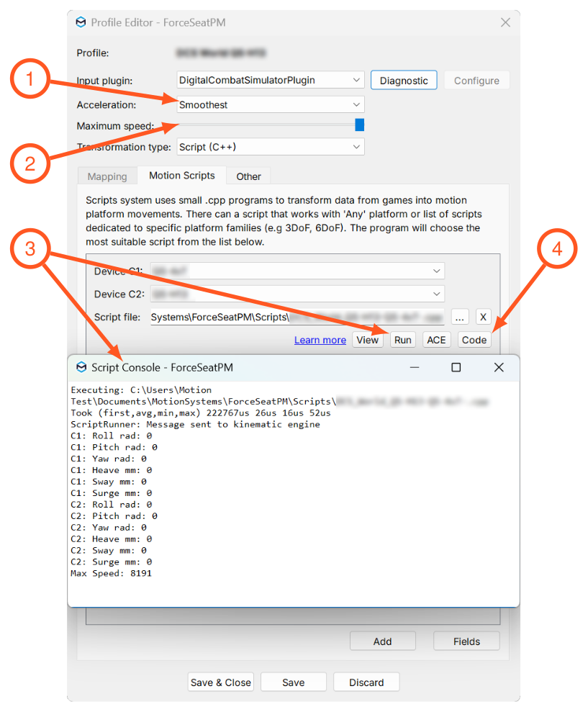Click the 'C2: Surge mm: 0' console line
The image size is (588, 712).
click(x=112, y=562)
